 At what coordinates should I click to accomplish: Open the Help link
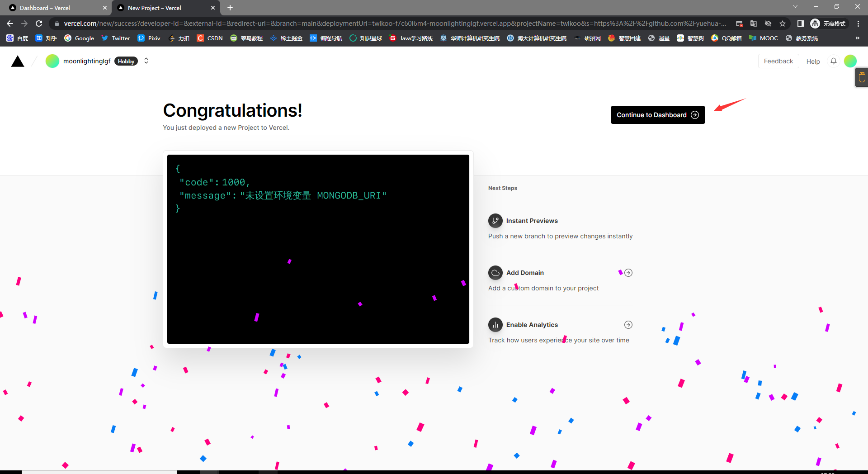point(813,62)
